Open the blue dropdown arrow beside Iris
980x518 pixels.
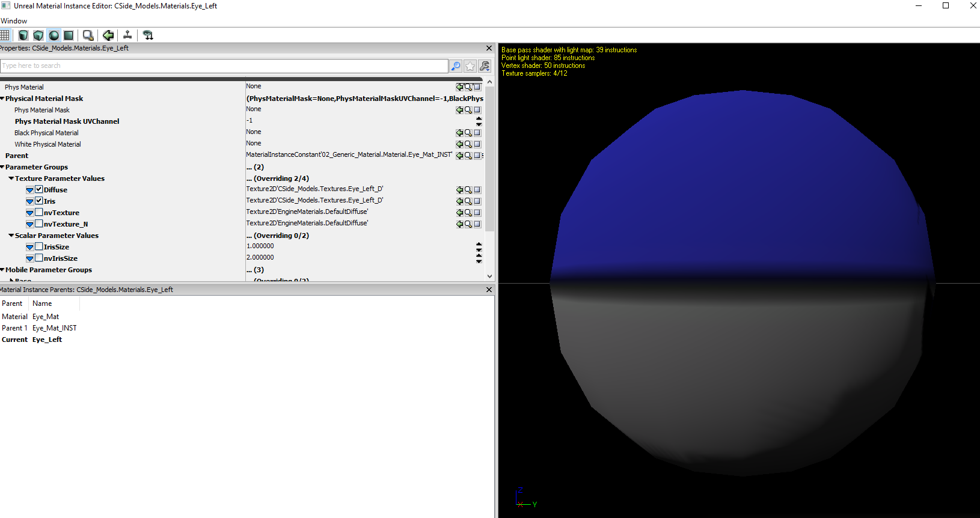(x=29, y=201)
